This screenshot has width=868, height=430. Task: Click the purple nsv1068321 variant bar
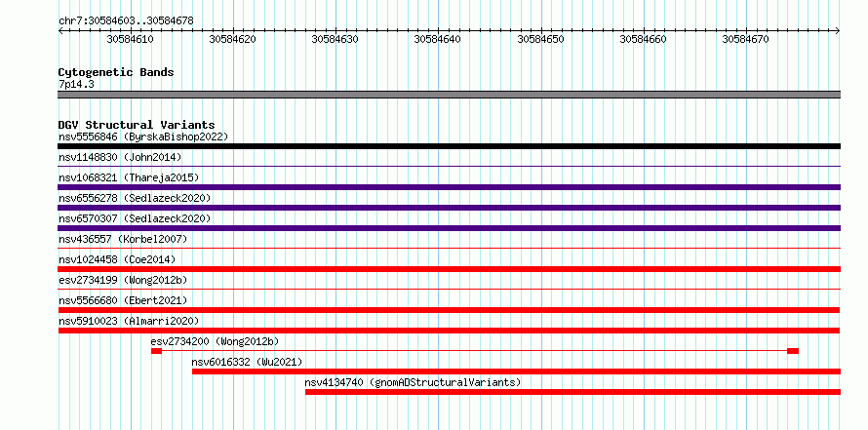point(449,187)
